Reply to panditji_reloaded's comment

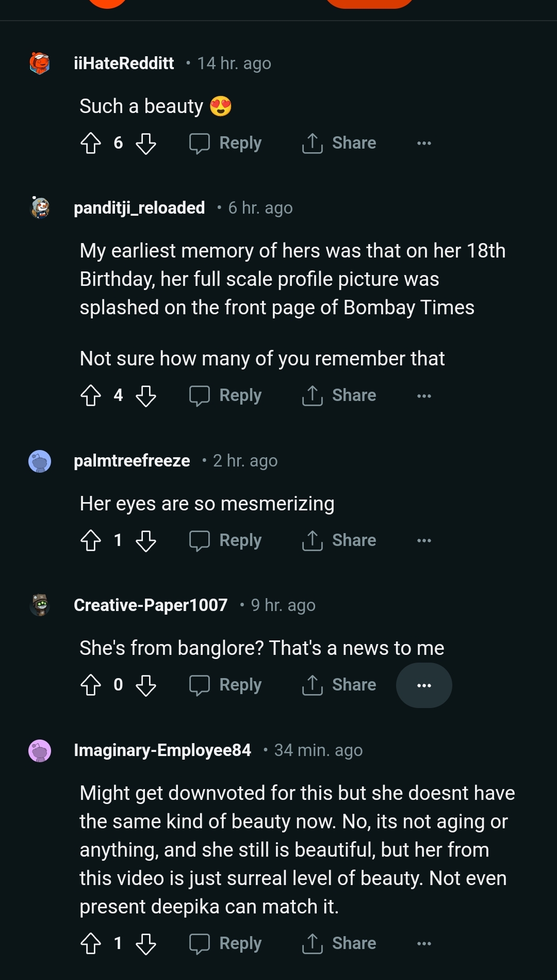coord(225,396)
